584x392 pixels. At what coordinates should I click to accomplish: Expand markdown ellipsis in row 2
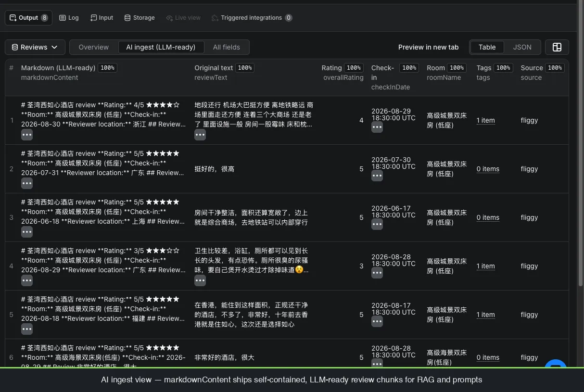pyautogui.click(x=27, y=183)
